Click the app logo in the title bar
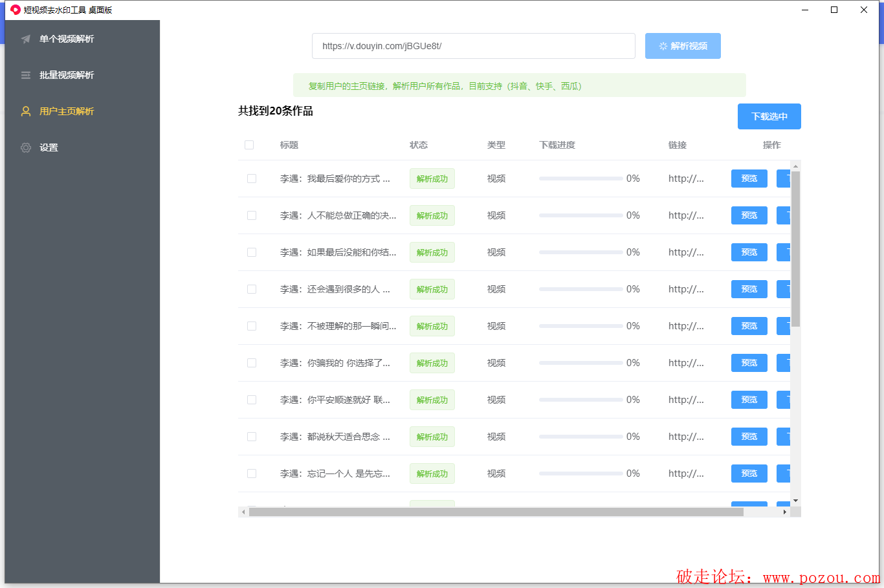 tap(16, 10)
